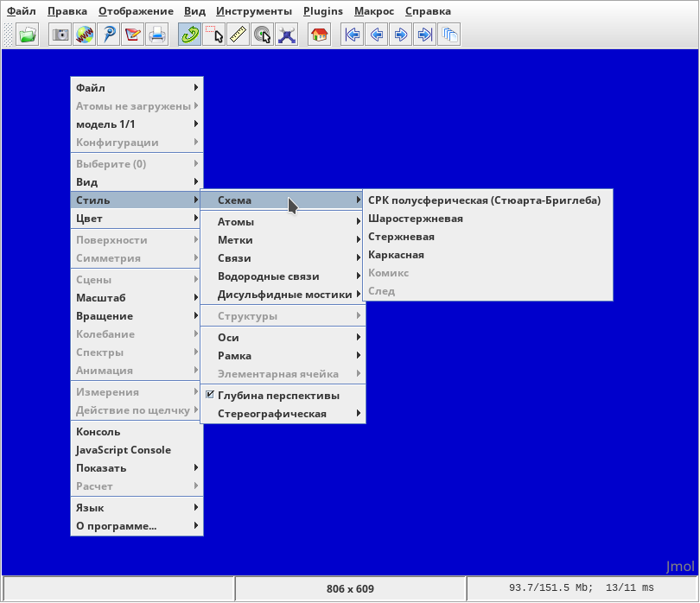Expand the Оси submenu

pos(283,338)
